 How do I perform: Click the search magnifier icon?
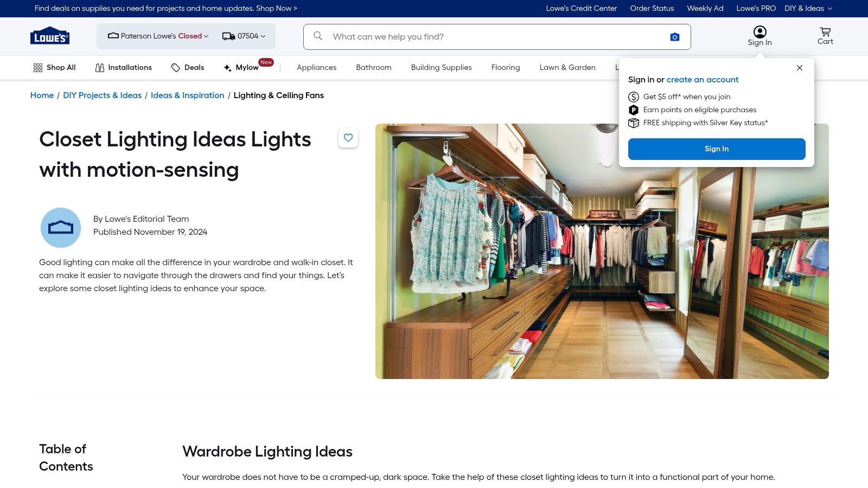[x=317, y=36]
